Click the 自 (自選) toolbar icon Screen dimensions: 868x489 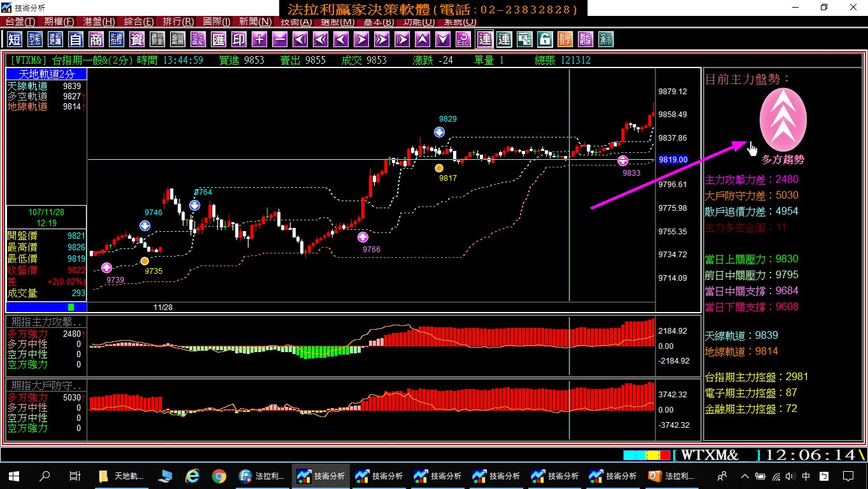click(76, 39)
